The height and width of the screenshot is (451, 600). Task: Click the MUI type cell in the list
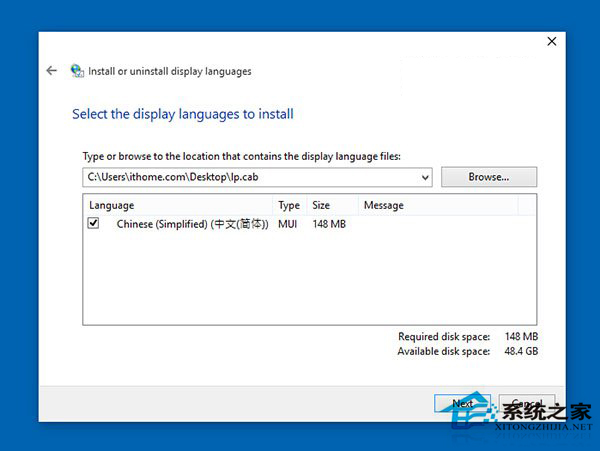pyautogui.click(x=288, y=224)
